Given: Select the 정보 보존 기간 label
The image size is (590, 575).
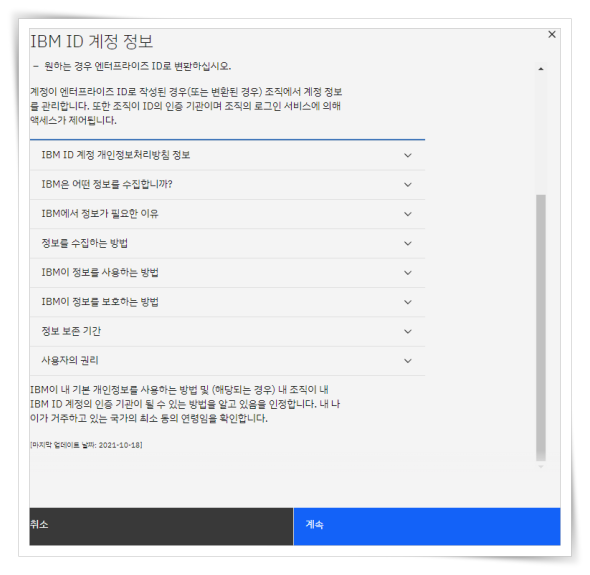Looking at the screenshot, I should tap(71, 331).
